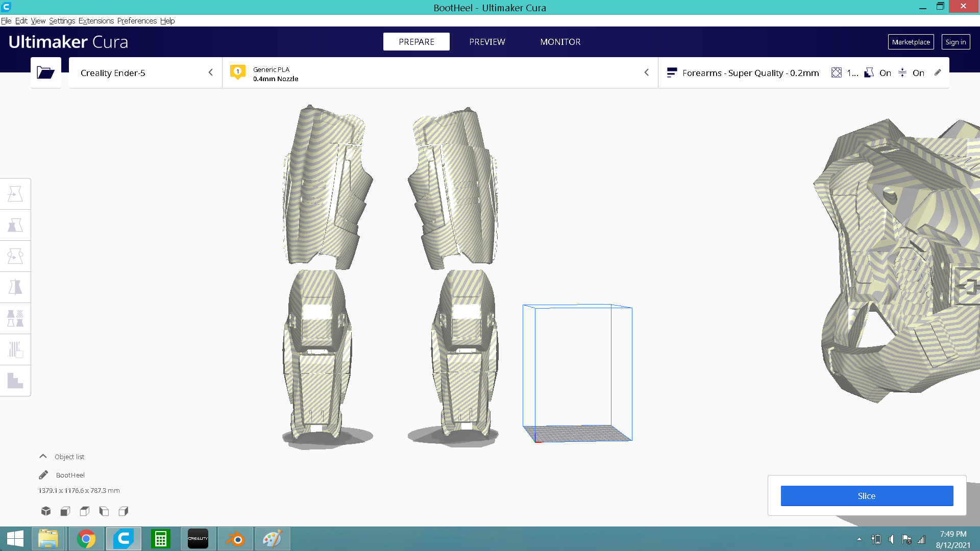Open the Settings menu
The image size is (980, 551).
pyautogui.click(x=62, y=21)
